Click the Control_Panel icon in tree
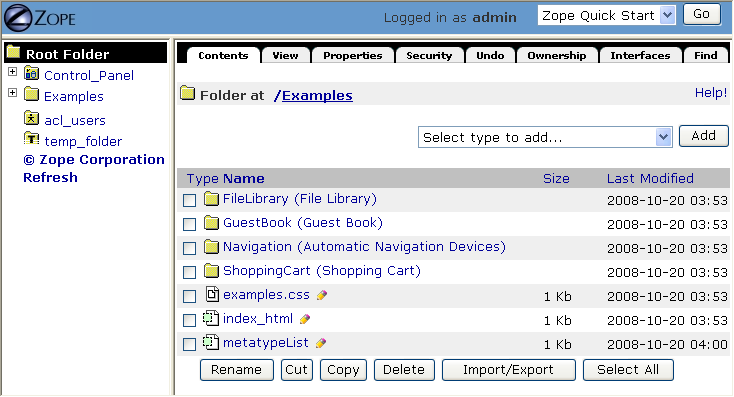The image size is (734, 397). click(x=31, y=74)
